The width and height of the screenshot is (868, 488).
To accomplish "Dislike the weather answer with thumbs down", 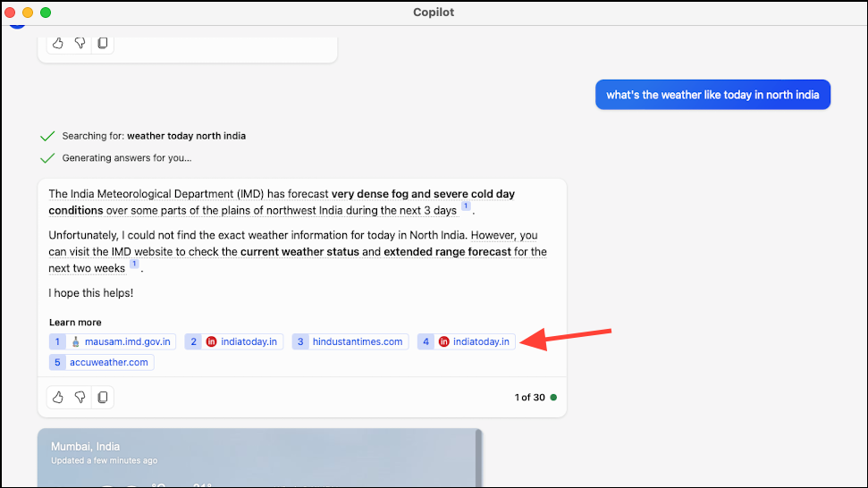I will coord(80,397).
